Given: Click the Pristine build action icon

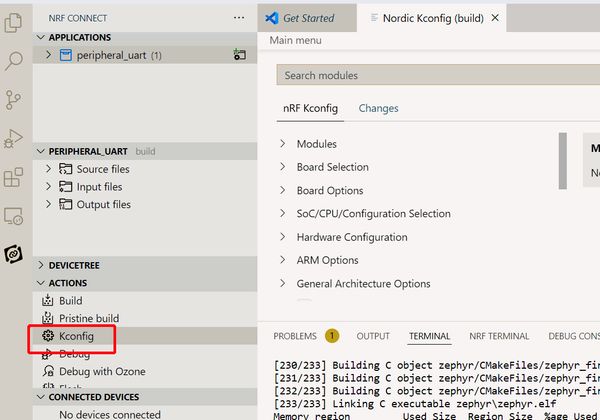Looking at the screenshot, I should click(x=47, y=318).
